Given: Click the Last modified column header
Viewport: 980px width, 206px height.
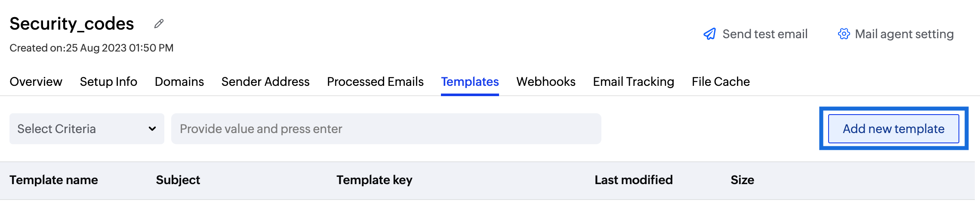Looking at the screenshot, I should point(633,180).
